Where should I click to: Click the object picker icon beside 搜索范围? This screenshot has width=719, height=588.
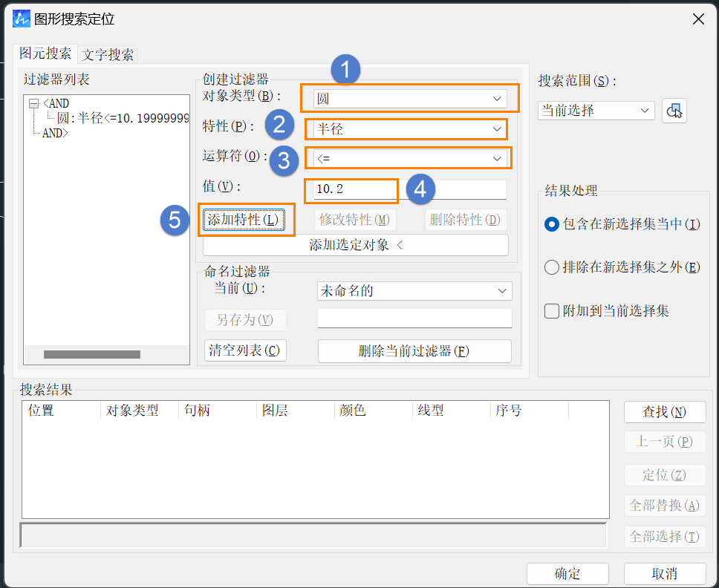tap(675, 110)
